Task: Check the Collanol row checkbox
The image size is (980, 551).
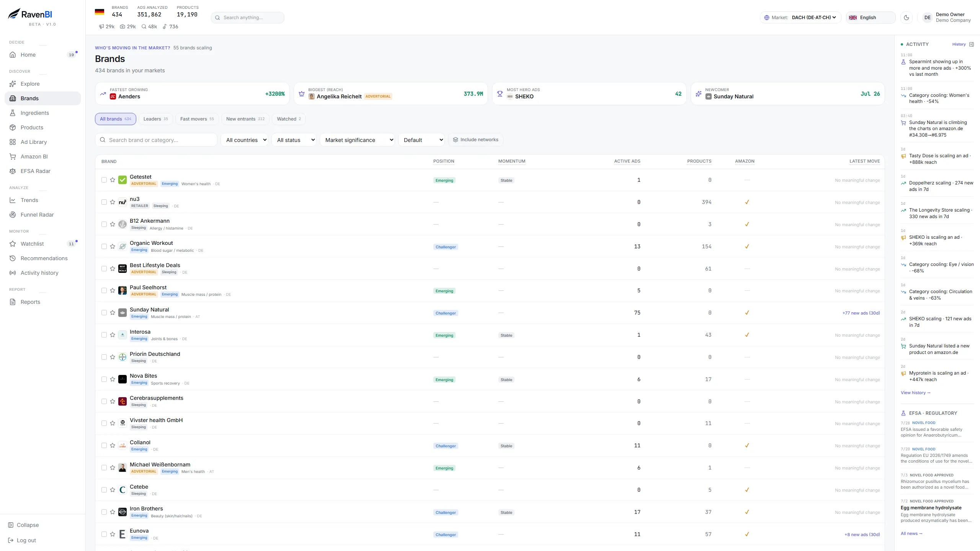Action: click(104, 445)
